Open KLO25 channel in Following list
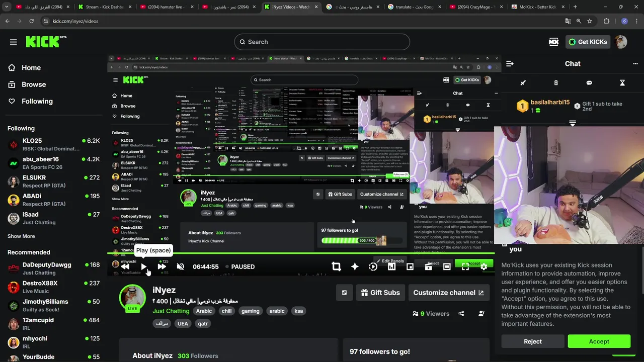The height and width of the screenshot is (362, 644). (x=54, y=144)
